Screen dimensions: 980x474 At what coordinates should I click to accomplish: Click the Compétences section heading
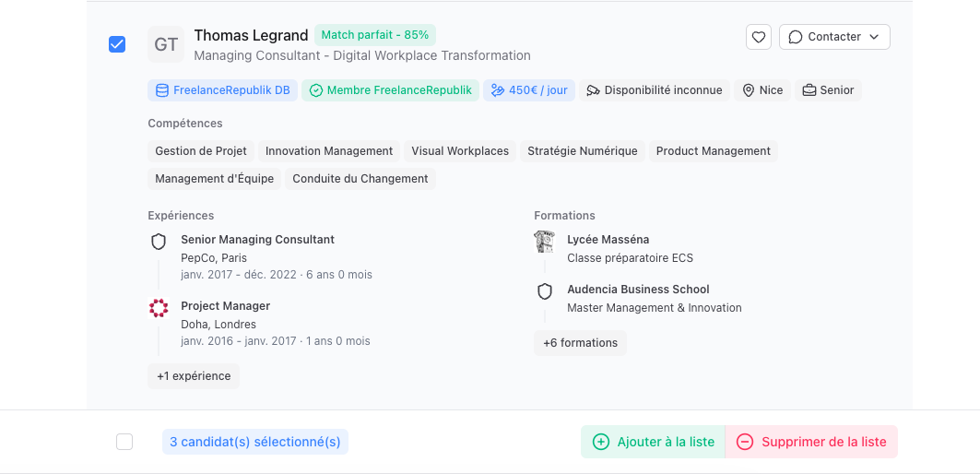tap(185, 124)
